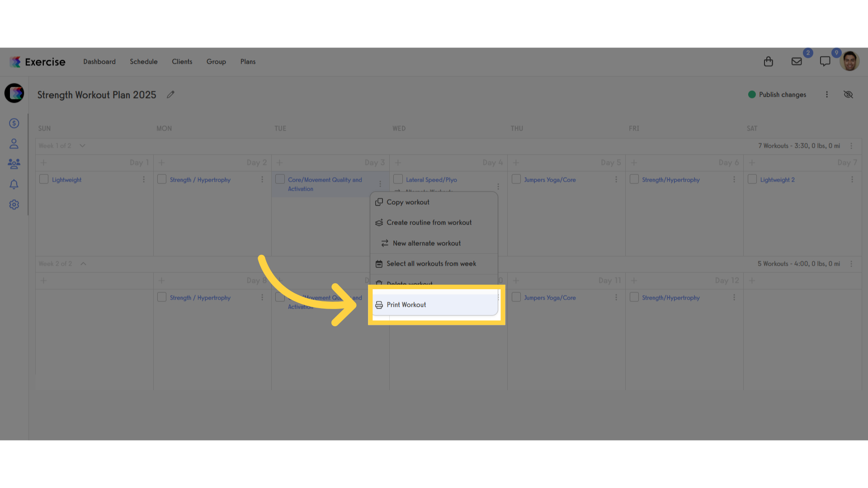Click Publish changes button

pos(777,94)
